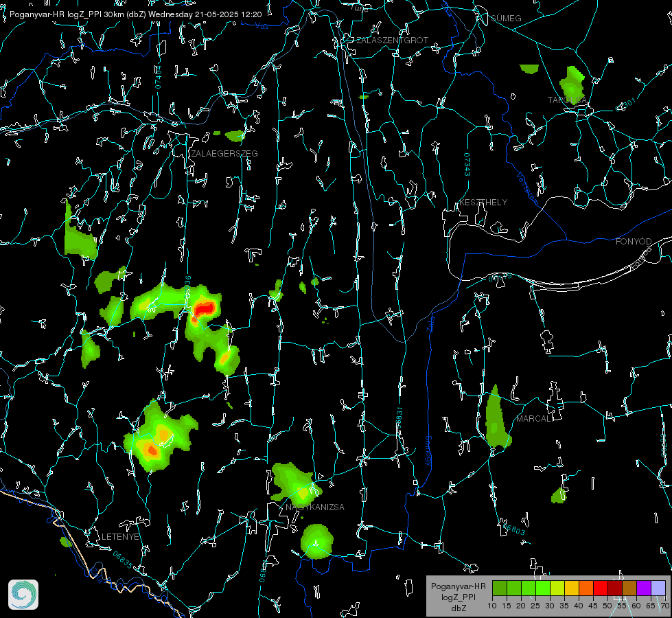
Task: Select the 40-45 dBZ orange swatch
Action: click(586, 588)
